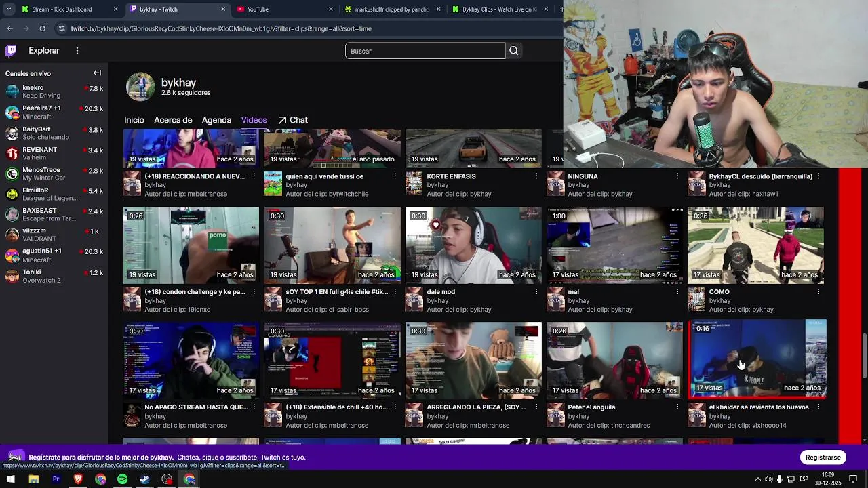Open Windows Start menu
Image resolution: width=868 pixels, height=488 pixels.
click(11, 479)
